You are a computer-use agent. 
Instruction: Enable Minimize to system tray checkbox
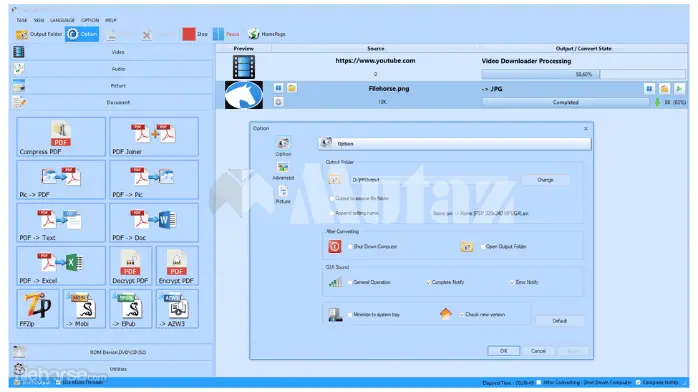(350, 315)
